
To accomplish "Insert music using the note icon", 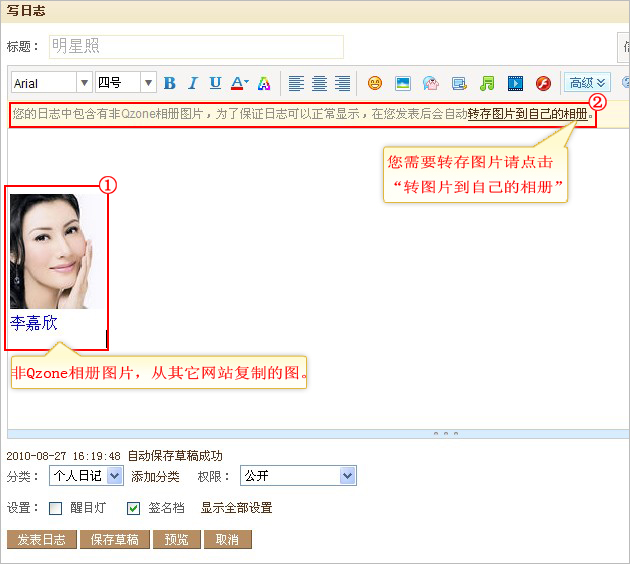I will pos(487,83).
